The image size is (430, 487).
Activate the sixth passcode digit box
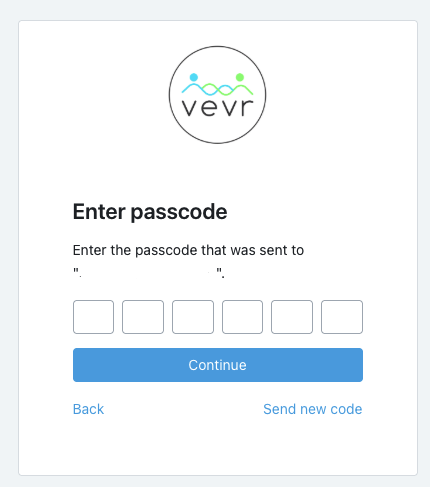pyautogui.click(x=342, y=317)
